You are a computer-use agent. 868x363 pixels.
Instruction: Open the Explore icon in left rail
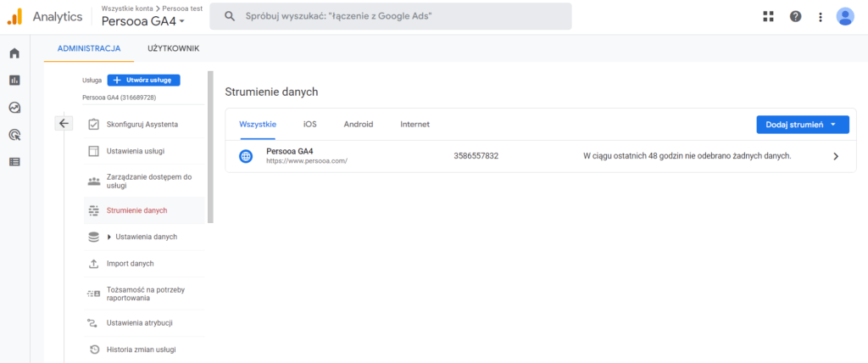[x=14, y=108]
